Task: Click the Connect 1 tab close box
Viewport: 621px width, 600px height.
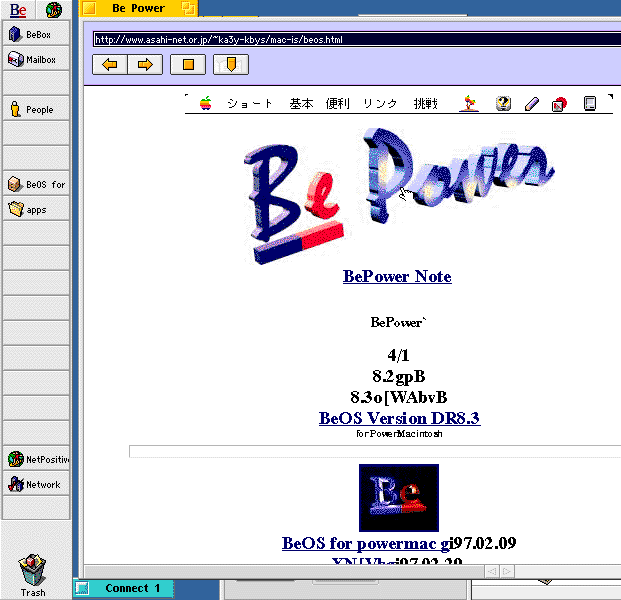Action: pos(82,588)
